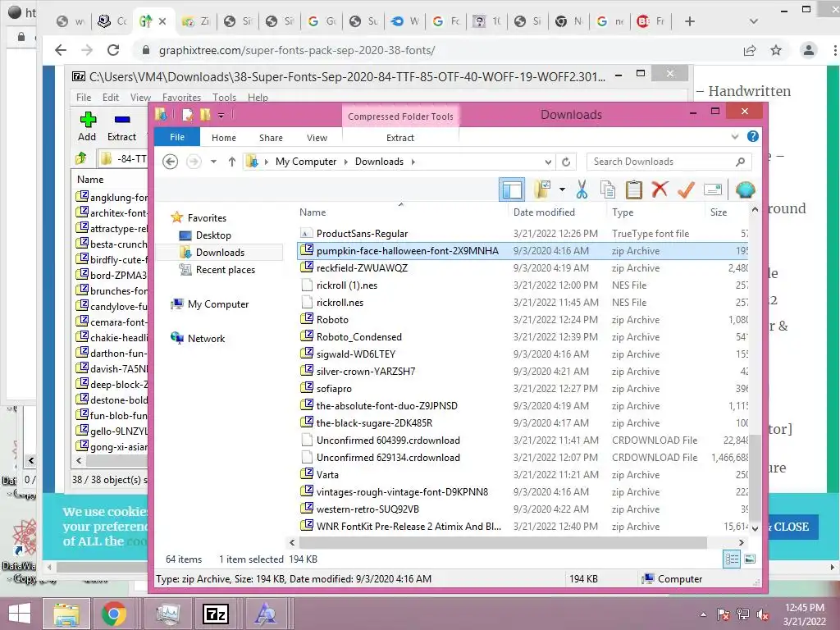Click the Chrome reload button
840x630 pixels.
pyautogui.click(x=113, y=50)
